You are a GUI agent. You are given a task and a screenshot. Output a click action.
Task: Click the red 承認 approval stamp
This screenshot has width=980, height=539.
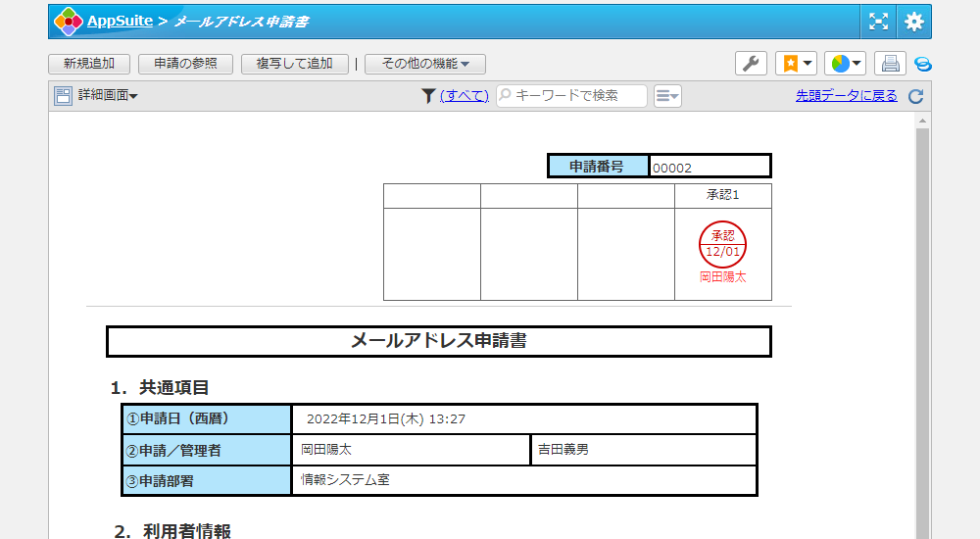coord(722,244)
